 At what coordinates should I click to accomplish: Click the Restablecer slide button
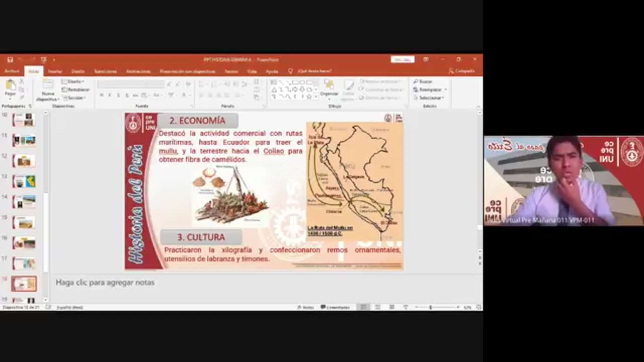point(75,89)
